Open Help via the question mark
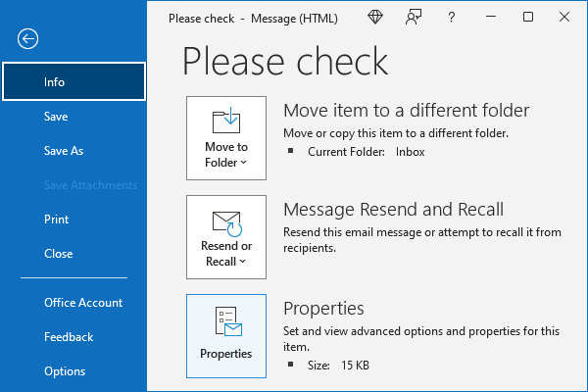 pos(452,17)
